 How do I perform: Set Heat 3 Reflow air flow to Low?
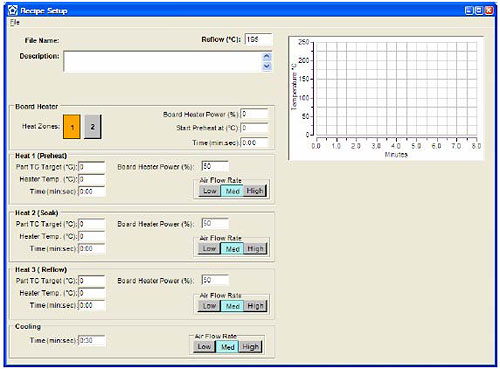(209, 306)
